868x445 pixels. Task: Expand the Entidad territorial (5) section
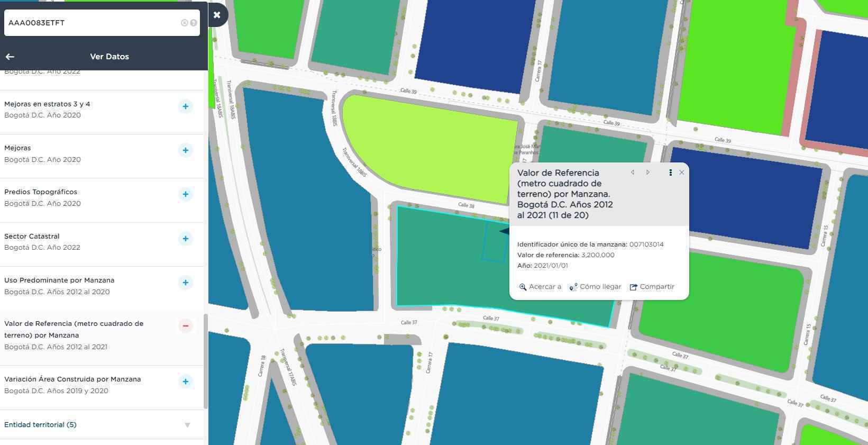(187, 425)
